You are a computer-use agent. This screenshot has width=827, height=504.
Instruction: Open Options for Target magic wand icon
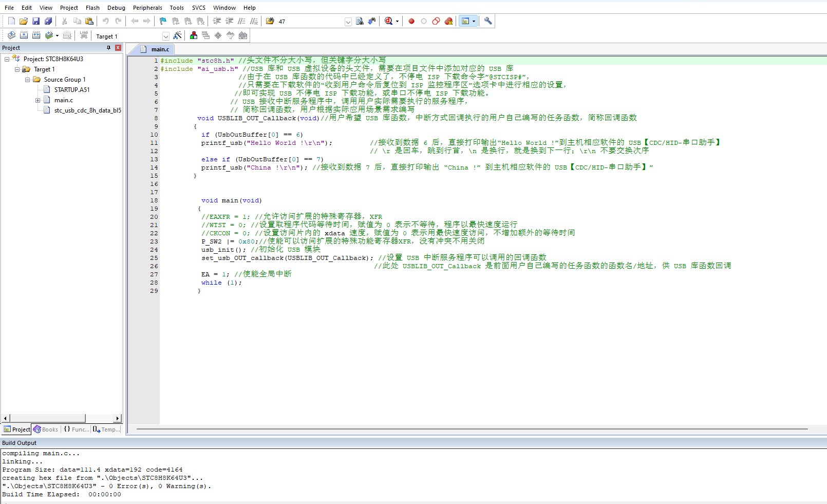[x=177, y=35]
